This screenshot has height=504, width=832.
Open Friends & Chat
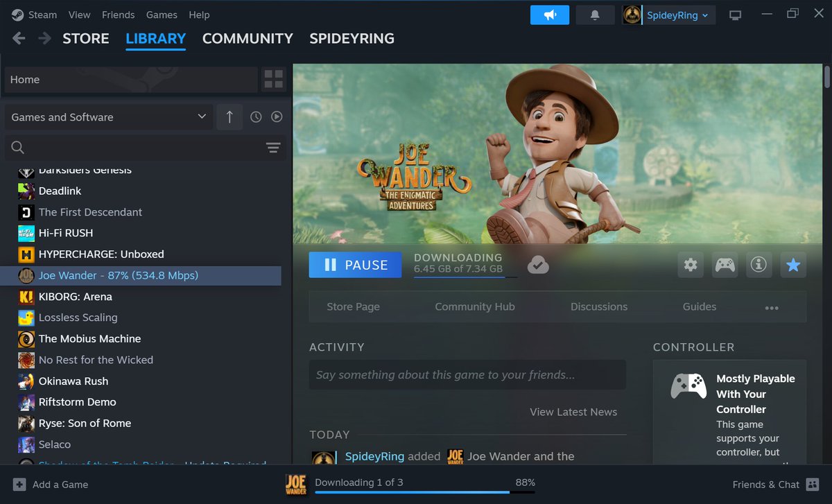point(775,485)
